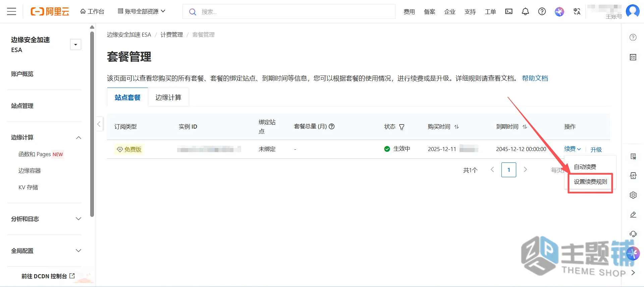Viewport: 644px width, 287px height.
Task: Click the top search input field
Action: [x=289, y=12]
